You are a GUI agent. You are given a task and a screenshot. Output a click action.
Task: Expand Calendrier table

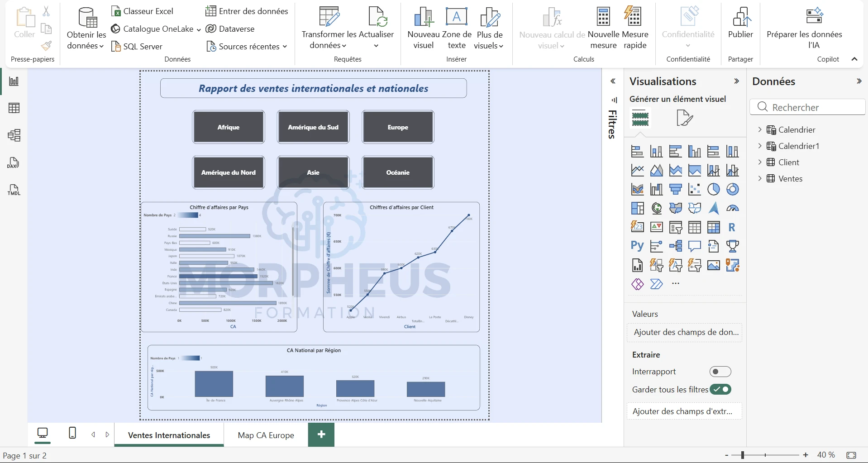(x=760, y=129)
